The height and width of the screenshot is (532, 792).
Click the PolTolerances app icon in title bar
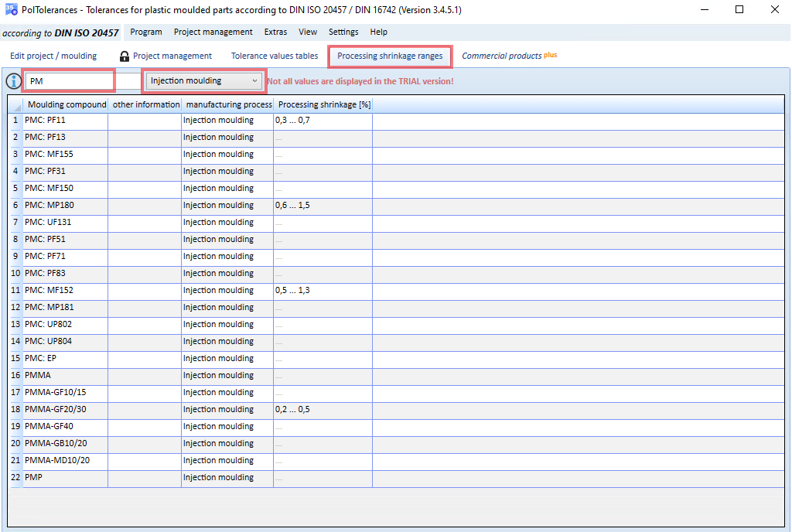point(11,9)
